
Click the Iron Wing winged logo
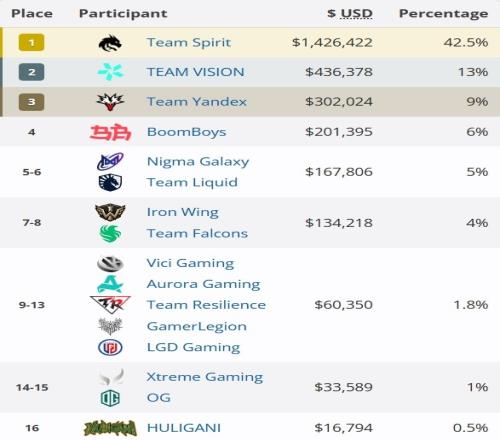pos(110,212)
